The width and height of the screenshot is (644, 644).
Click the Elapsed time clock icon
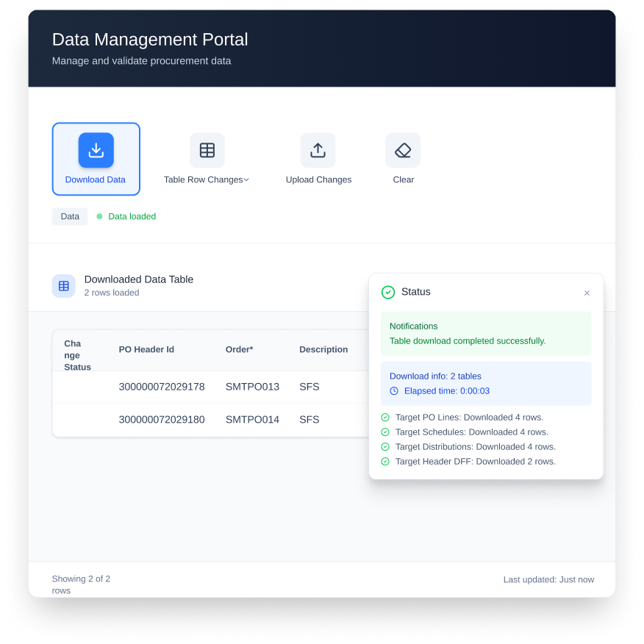pyautogui.click(x=394, y=391)
